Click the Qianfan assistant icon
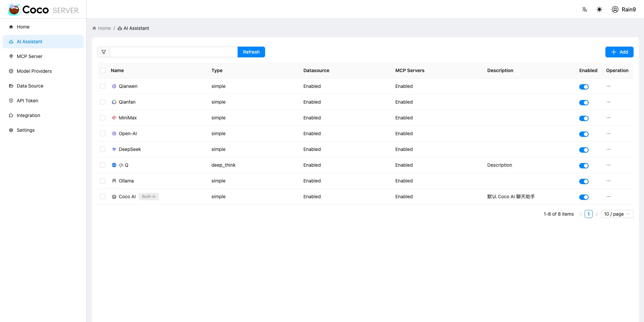644x322 pixels. [x=114, y=102]
